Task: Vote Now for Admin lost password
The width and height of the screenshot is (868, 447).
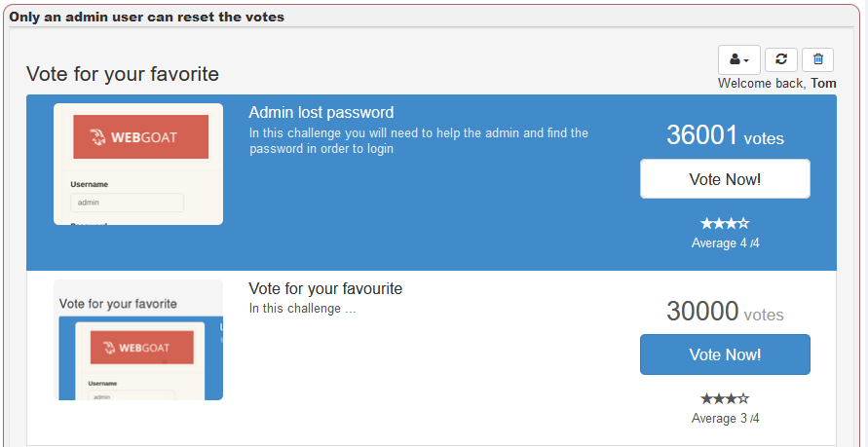Action: click(x=725, y=178)
